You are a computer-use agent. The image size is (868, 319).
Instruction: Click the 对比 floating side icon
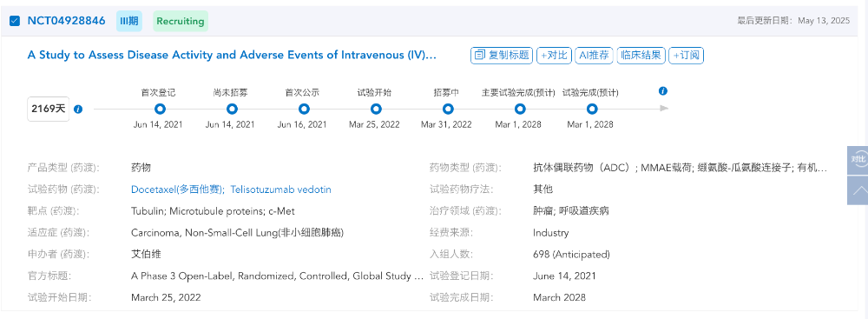pyautogui.click(x=858, y=159)
